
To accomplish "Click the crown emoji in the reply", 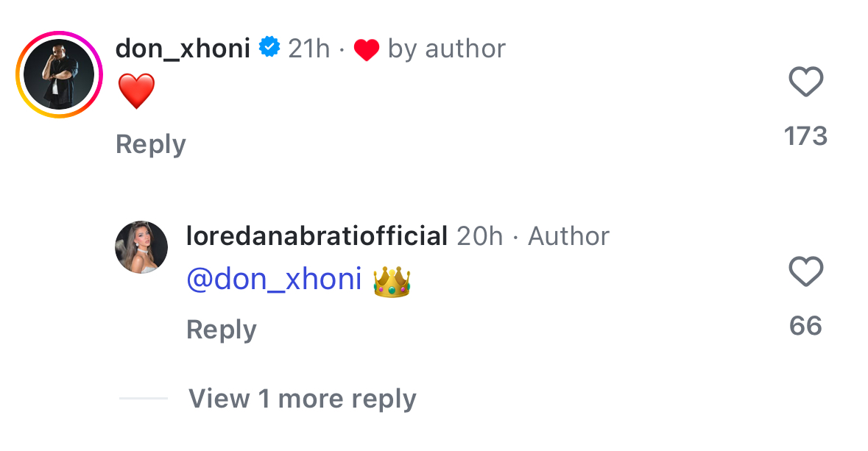I will [391, 282].
